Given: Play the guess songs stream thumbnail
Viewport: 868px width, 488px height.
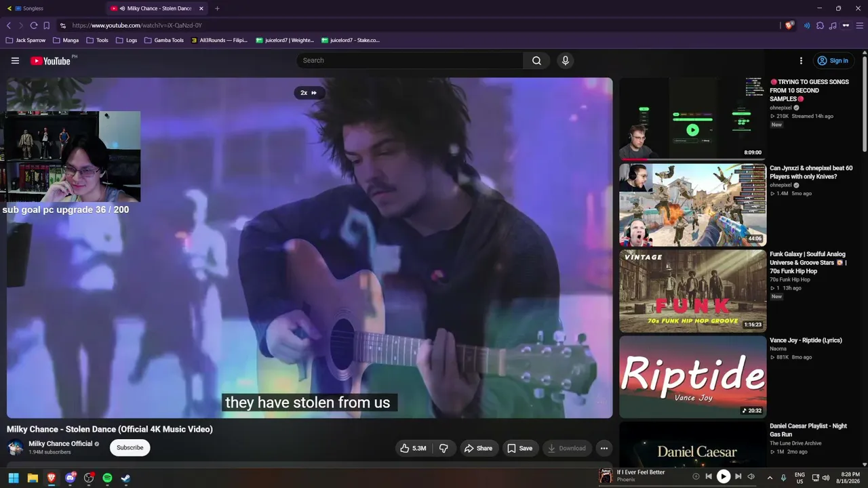Looking at the screenshot, I should click(x=692, y=119).
